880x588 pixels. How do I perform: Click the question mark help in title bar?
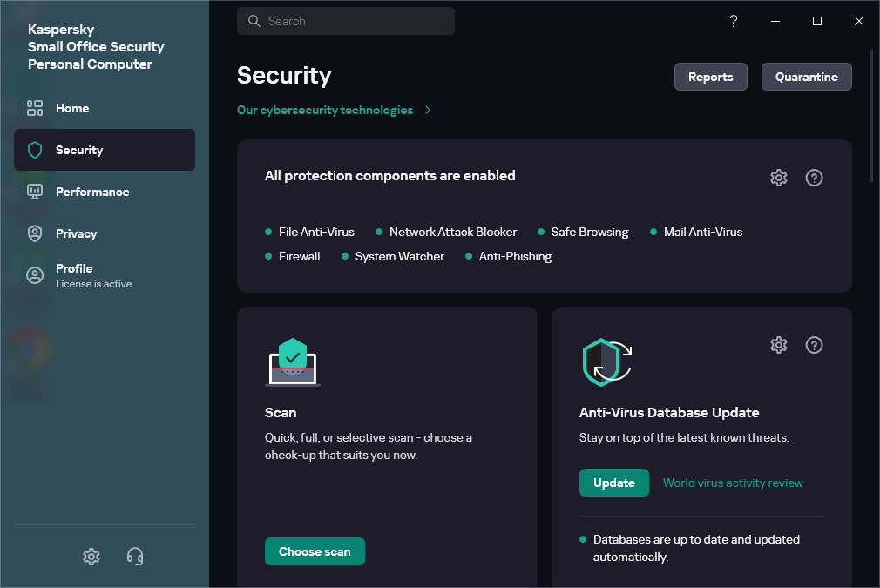point(734,21)
